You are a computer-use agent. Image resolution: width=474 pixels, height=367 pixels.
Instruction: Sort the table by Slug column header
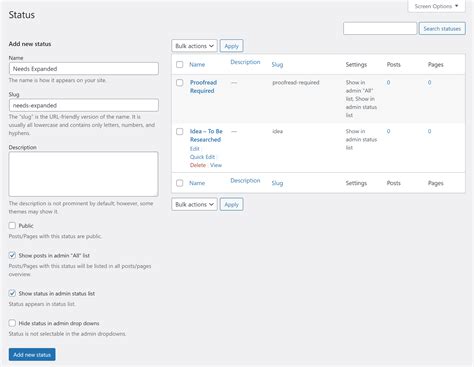tap(277, 65)
